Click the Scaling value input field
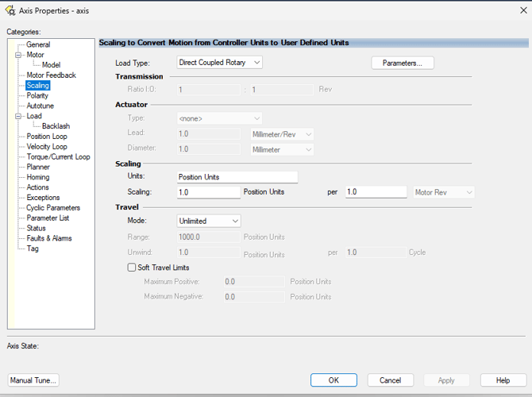The height and width of the screenshot is (397, 532). click(x=208, y=192)
